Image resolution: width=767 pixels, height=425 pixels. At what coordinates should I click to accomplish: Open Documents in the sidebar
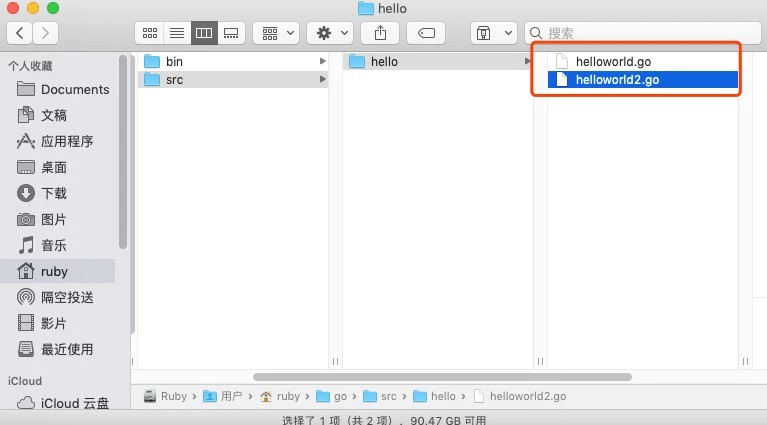coord(74,89)
